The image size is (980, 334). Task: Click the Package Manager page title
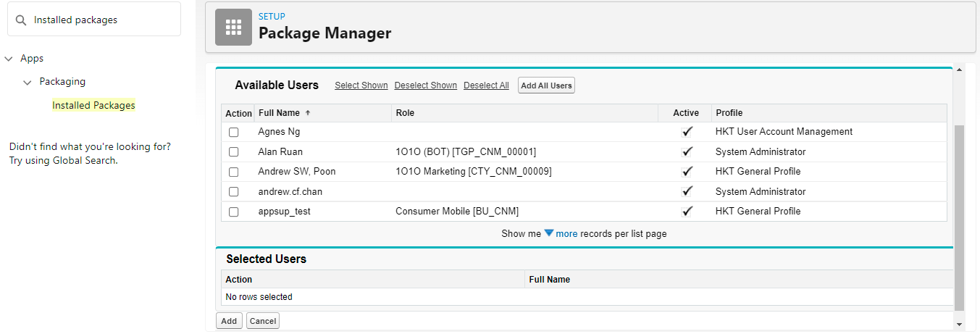point(325,33)
